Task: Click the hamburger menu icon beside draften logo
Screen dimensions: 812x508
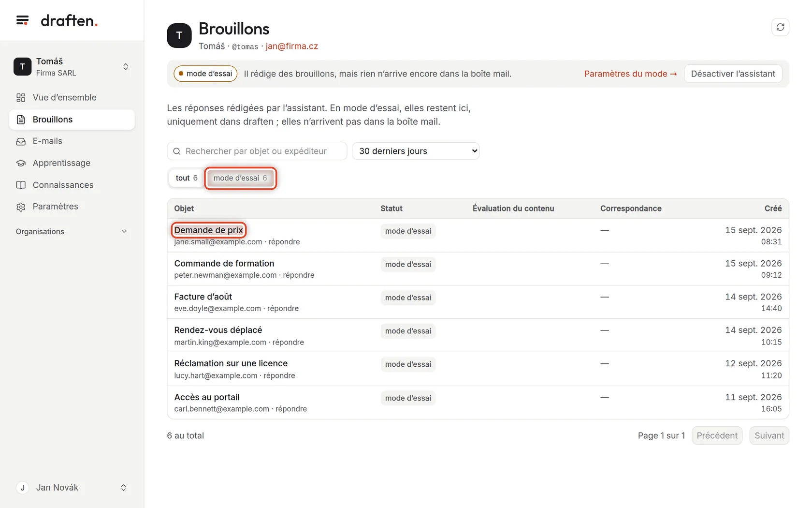Action: (22, 20)
